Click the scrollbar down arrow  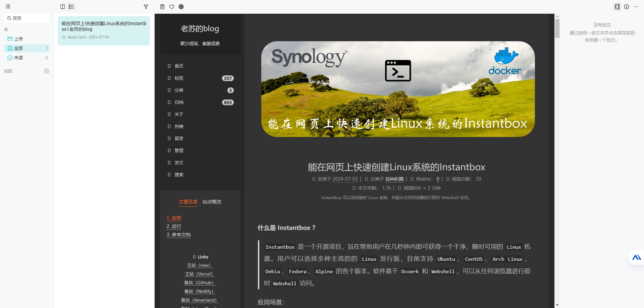point(557,305)
